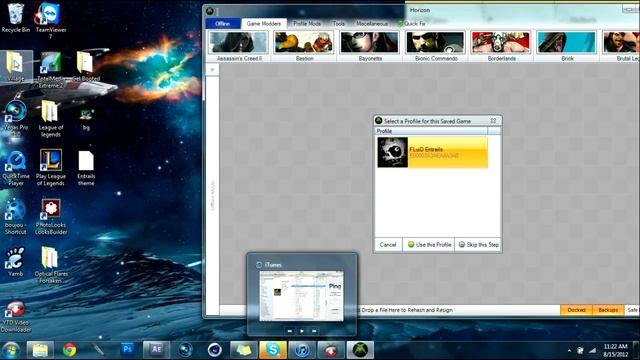Skip to next track in iTunes preview

click(314, 331)
